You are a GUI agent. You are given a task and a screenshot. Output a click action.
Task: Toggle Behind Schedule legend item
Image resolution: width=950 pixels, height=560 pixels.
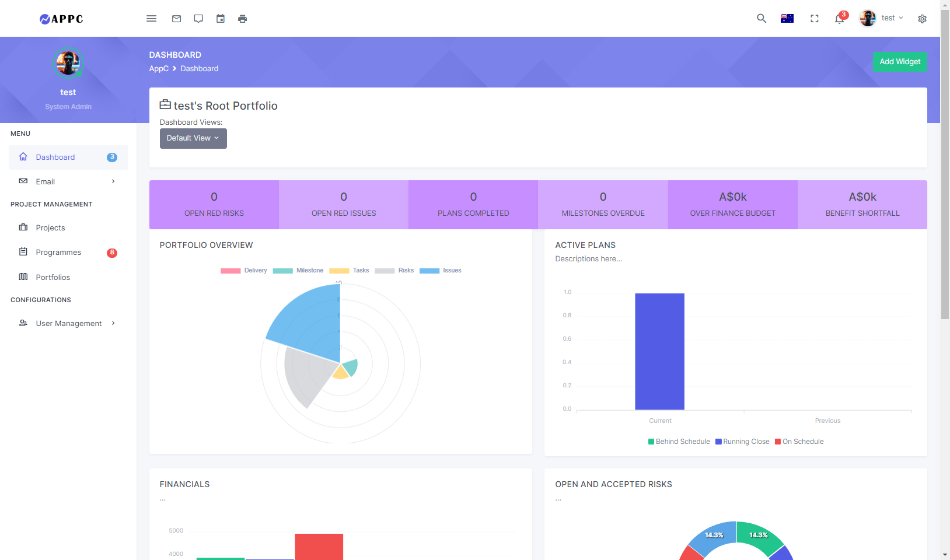(x=679, y=442)
